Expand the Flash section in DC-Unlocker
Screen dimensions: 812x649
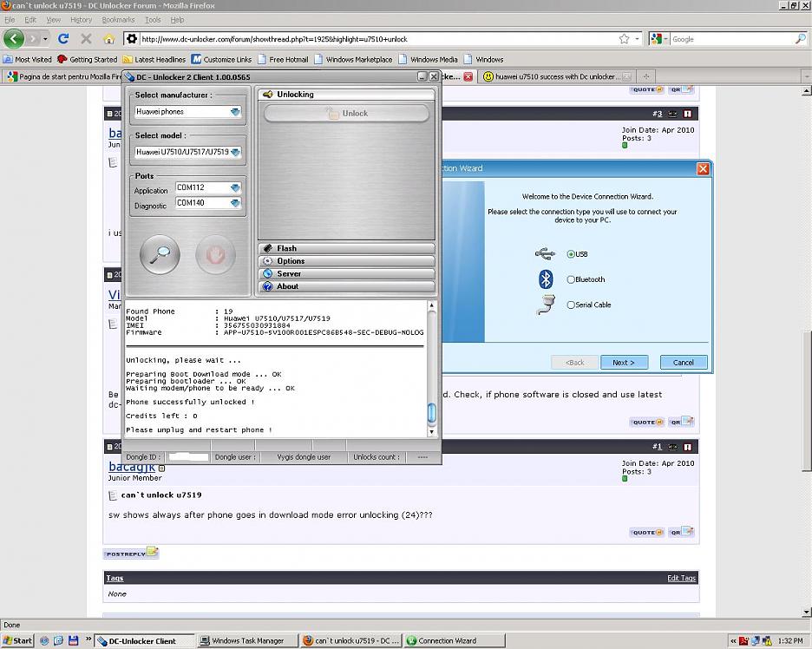click(346, 248)
